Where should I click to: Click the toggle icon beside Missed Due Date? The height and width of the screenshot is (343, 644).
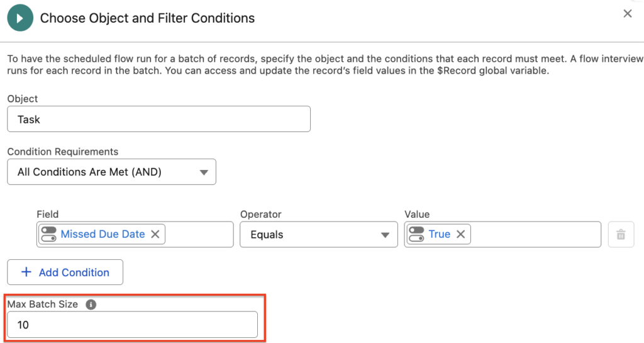(48, 234)
